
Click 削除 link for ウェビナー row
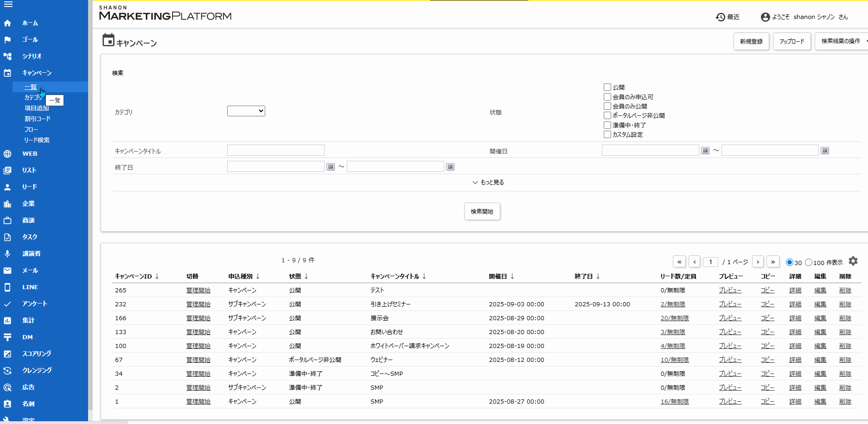coord(845,360)
